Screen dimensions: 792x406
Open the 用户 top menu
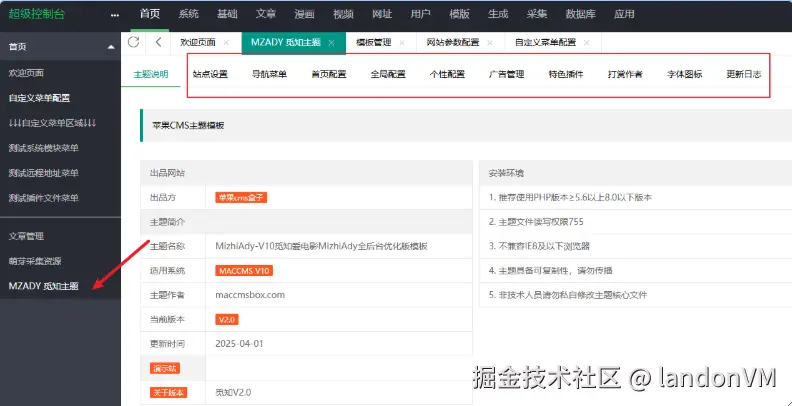420,14
